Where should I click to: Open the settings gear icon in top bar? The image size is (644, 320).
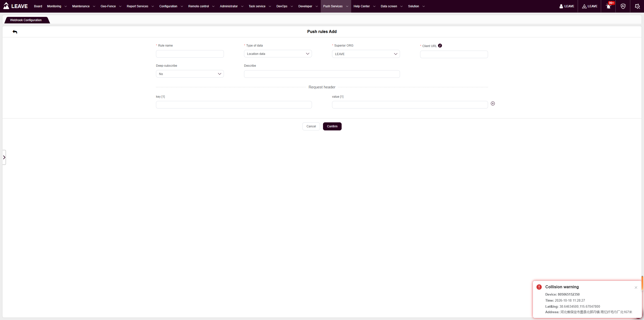coord(637,6)
